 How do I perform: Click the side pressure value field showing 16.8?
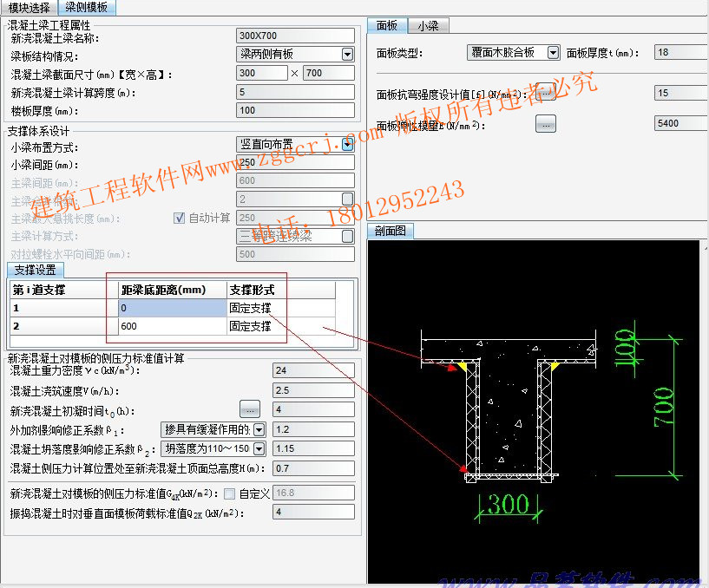point(313,493)
